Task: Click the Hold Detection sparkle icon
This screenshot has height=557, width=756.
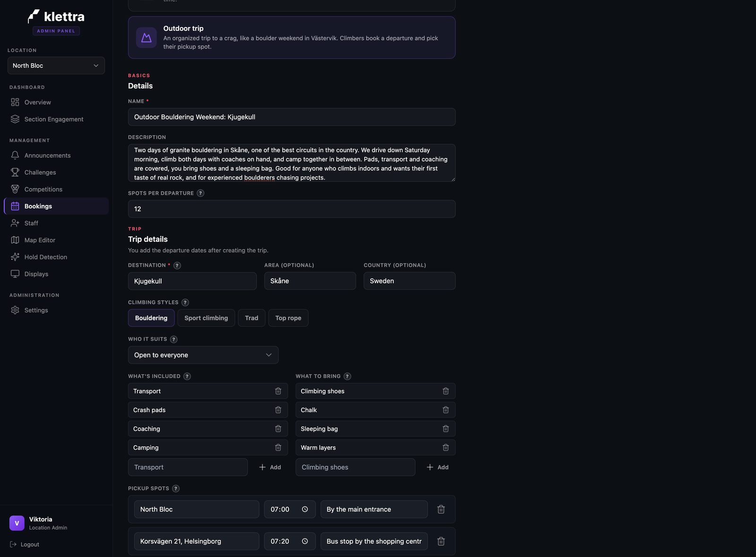Action: 15,257
